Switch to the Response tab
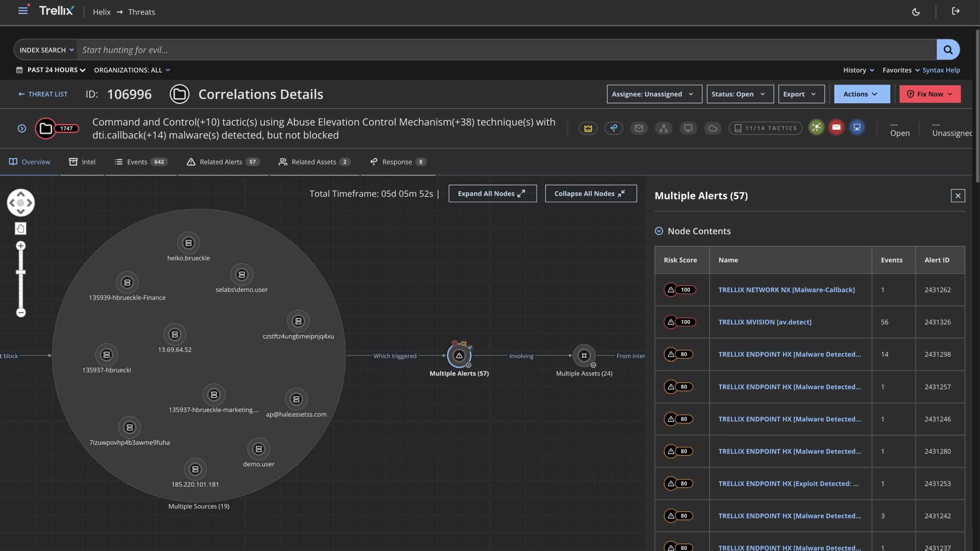Viewport: 980px width, 551px height. (398, 162)
